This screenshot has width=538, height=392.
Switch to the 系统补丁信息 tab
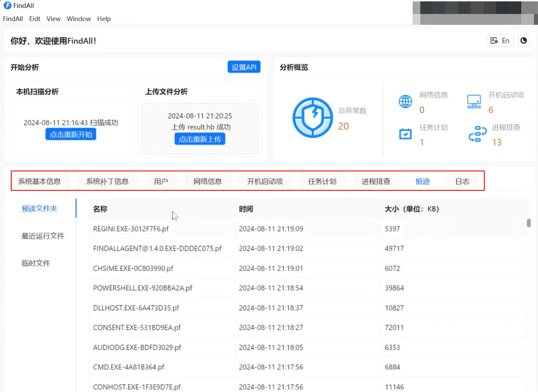point(107,181)
